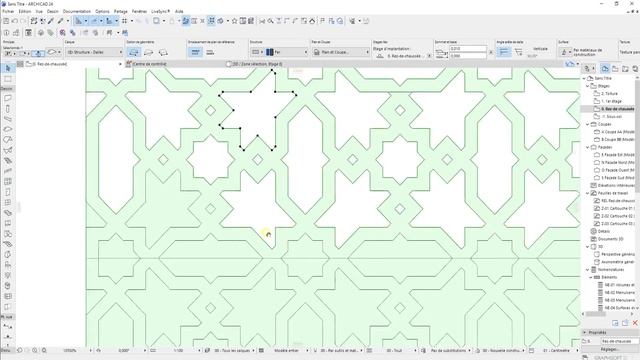Click the pipette pick-up parameters icon

(51, 21)
